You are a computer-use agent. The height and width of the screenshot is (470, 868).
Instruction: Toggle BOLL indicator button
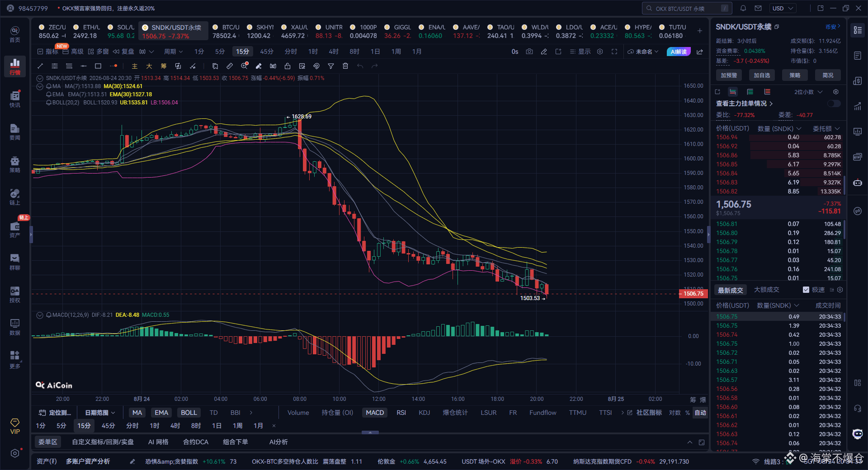click(189, 413)
